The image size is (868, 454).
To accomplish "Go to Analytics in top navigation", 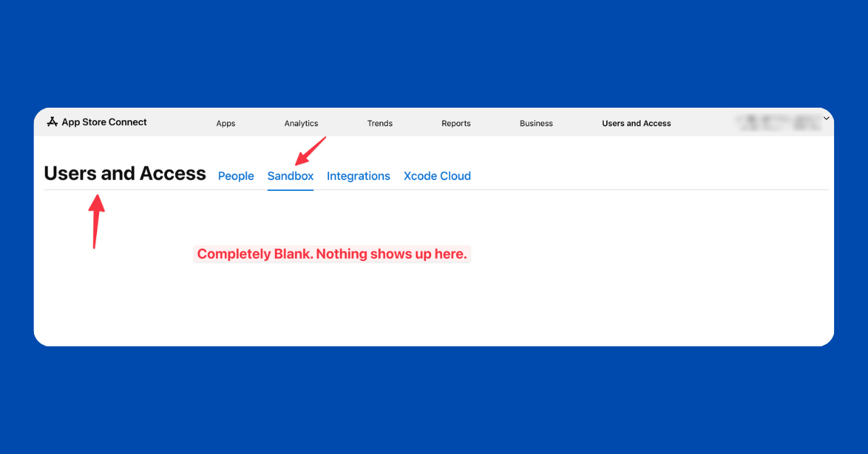I will (301, 124).
